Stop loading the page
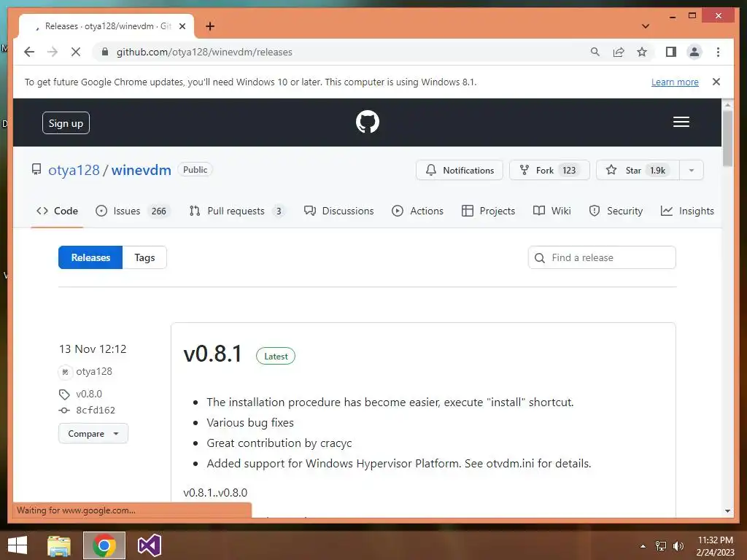Viewport: 747px width, 560px height. point(76,52)
